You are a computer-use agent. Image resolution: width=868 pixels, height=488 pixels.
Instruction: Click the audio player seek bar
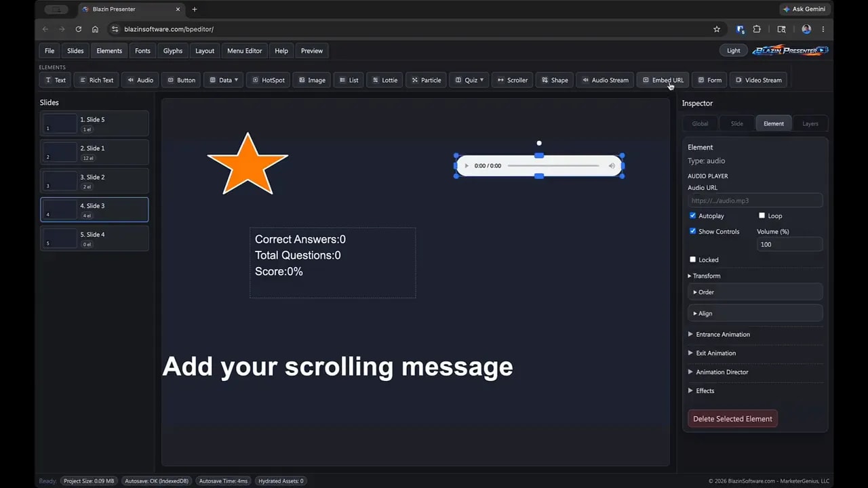click(x=553, y=166)
